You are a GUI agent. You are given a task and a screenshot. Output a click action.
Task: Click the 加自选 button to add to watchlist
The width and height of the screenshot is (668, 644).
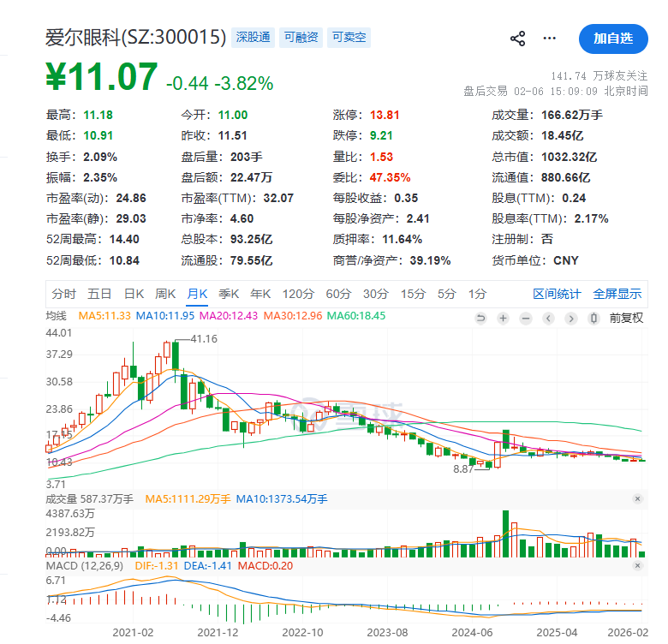[x=612, y=39]
